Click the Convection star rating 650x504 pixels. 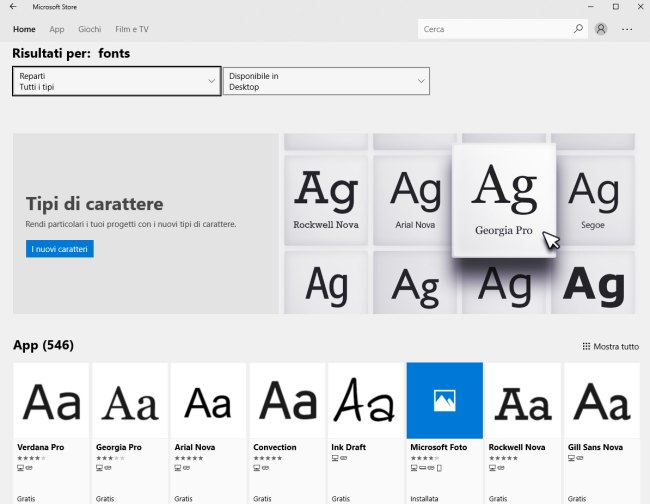268,458
